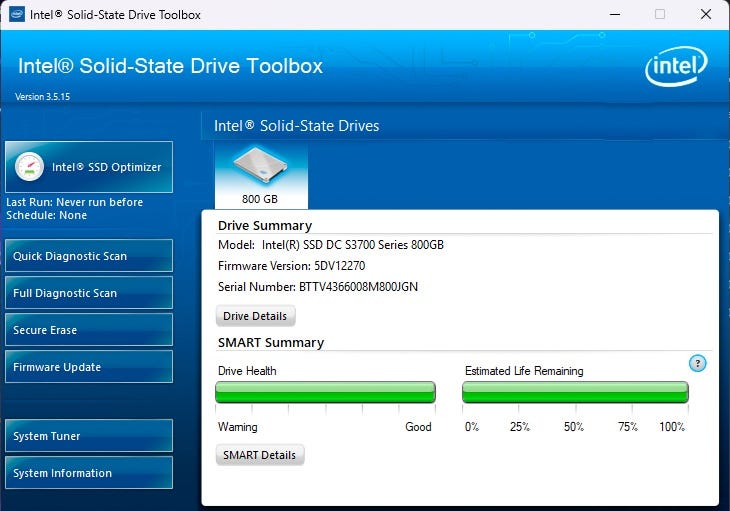Click the Drive Health bar
This screenshot has height=511, width=730.
[325, 392]
